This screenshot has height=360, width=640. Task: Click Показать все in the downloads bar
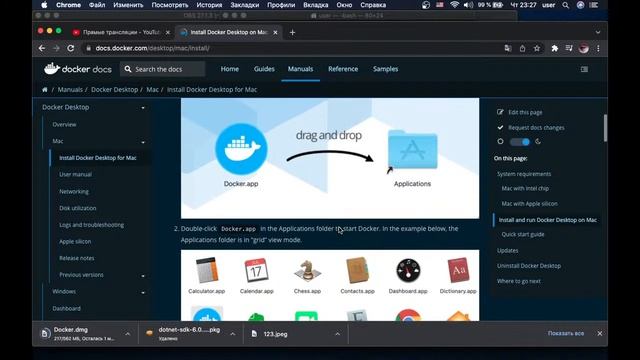pyautogui.click(x=566, y=333)
